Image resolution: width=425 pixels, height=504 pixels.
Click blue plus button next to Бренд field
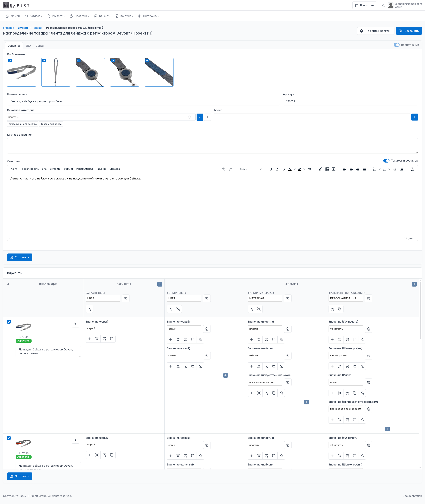(x=414, y=117)
